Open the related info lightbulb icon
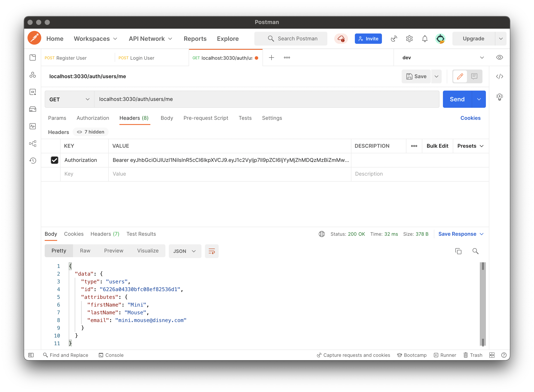Screen dimensions: 534x392 coord(500,97)
